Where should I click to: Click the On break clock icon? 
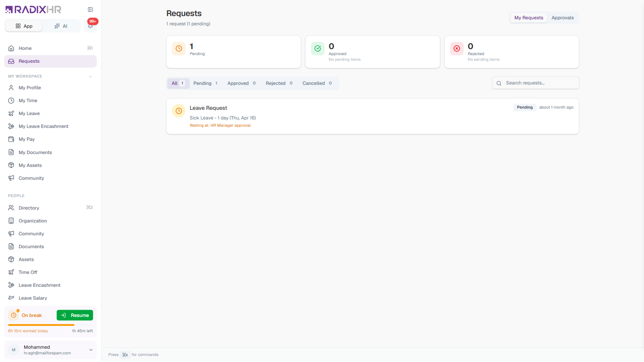[x=14, y=315]
